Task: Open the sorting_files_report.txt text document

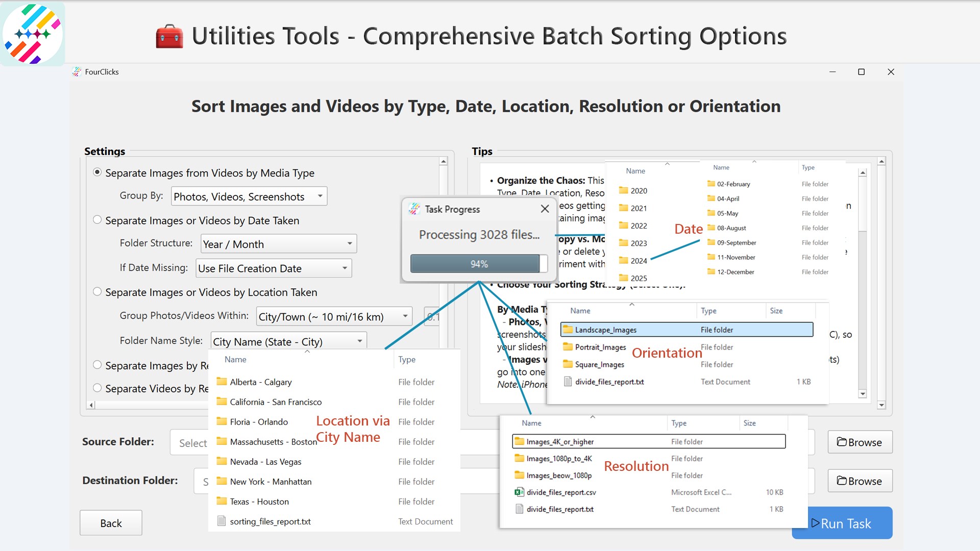Action: coord(271,521)
